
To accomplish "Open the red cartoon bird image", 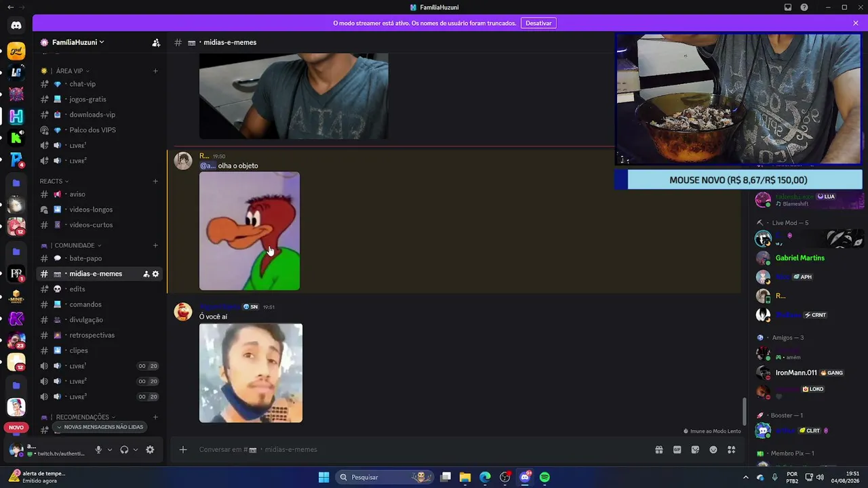I will (x=250, y=231).
